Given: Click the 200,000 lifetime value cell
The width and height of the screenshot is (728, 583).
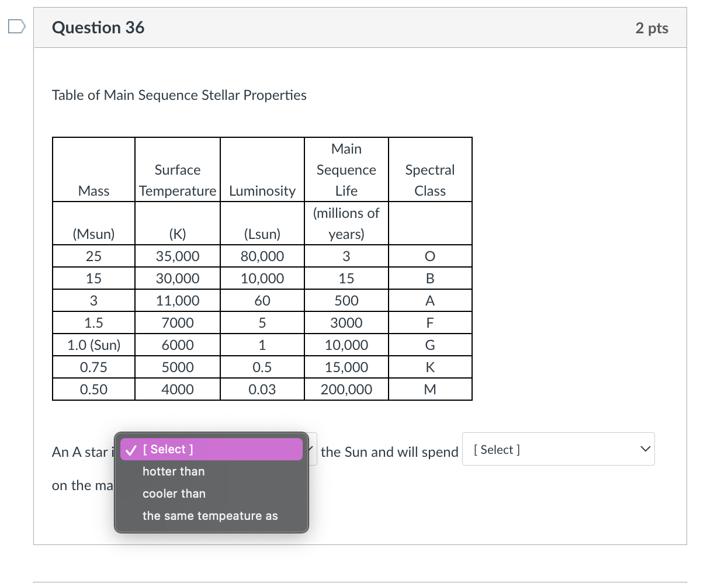Looking at the screenshot, I should coord(346,389).
